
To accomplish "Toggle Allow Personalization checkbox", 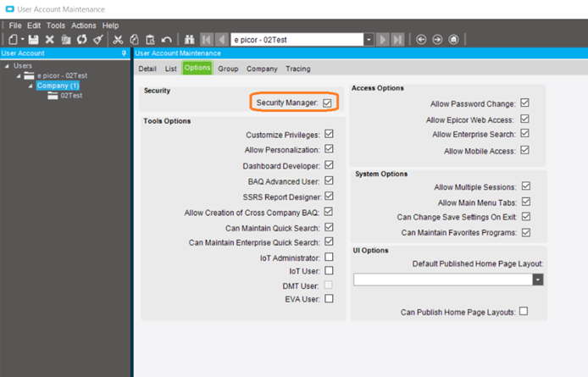I will [x=329, y=149].
